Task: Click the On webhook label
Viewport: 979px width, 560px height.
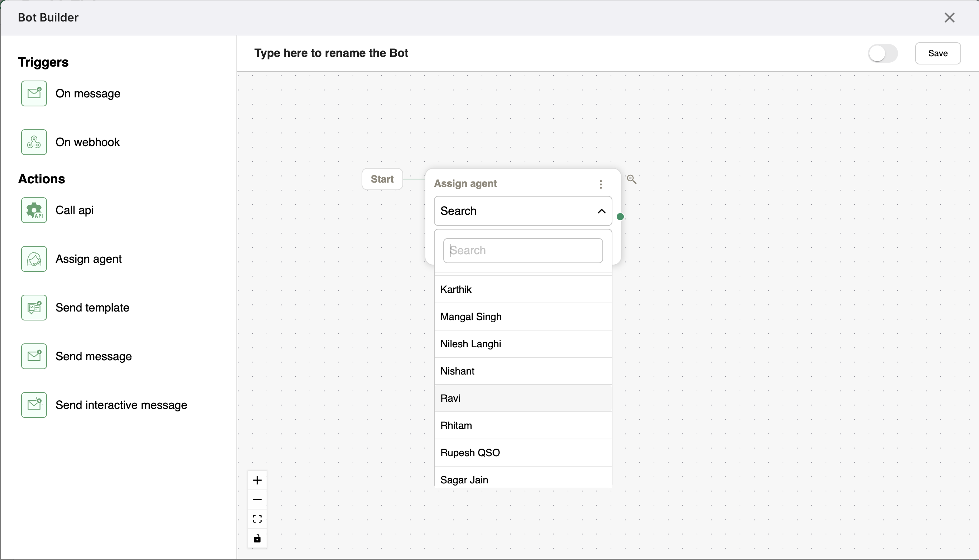Action: 88,142
